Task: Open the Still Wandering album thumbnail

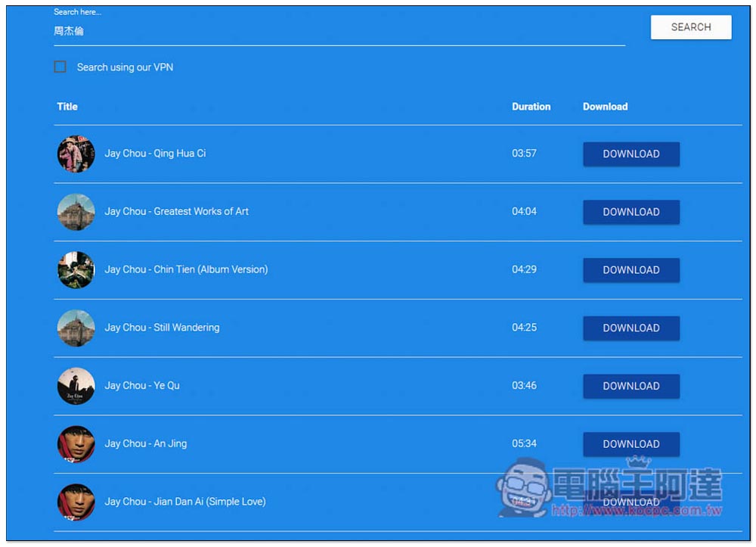Action: tap(76, 328)
